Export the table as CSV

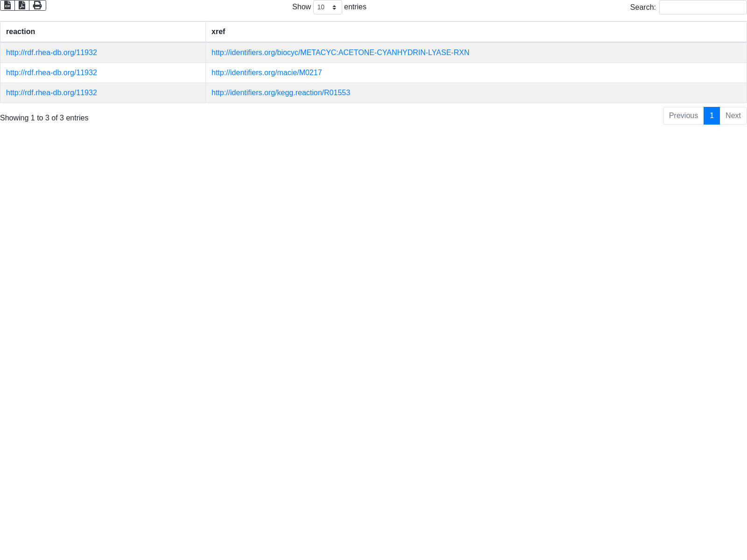(x=7, y=5)
